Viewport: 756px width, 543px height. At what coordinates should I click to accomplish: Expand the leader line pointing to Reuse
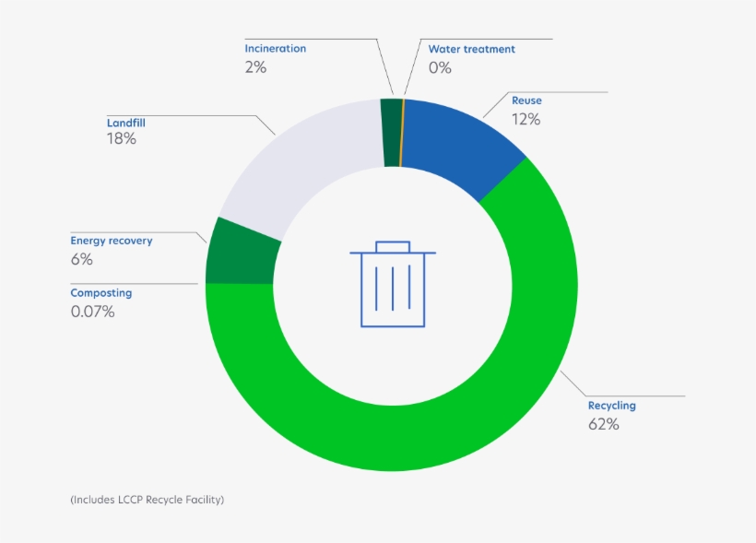[x=553, y=91]
